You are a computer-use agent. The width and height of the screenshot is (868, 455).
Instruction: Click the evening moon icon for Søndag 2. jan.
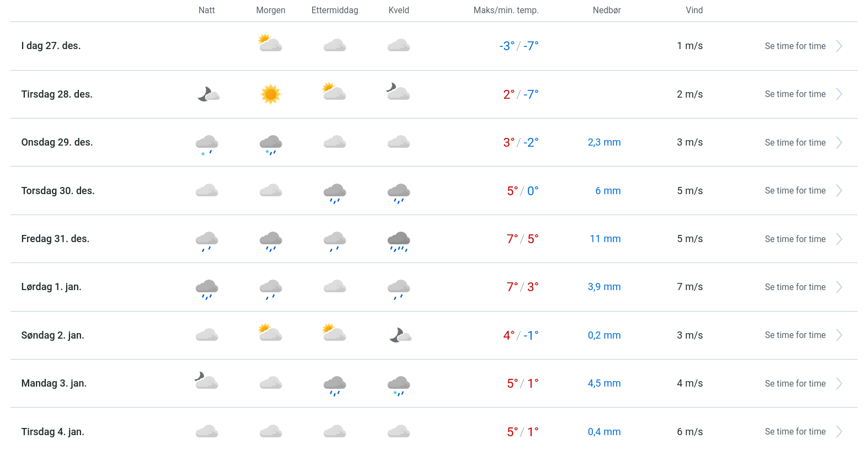click(x=400, y=335)
